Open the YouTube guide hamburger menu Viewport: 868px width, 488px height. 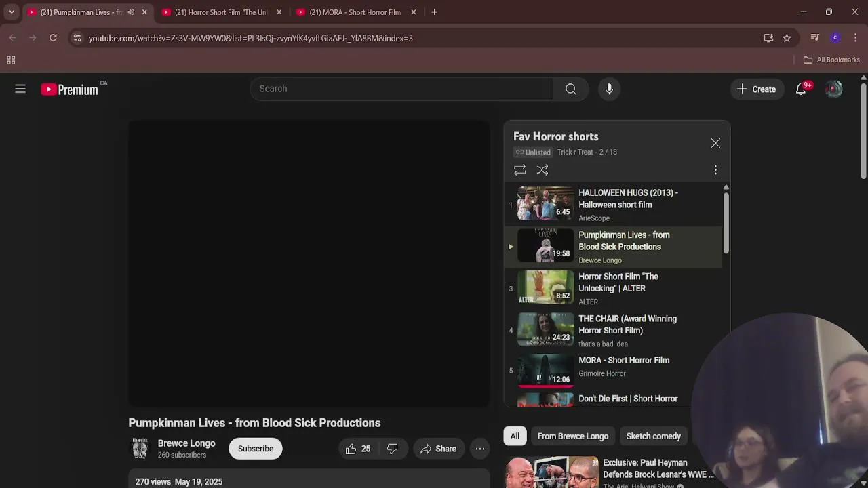click(20, 89)
